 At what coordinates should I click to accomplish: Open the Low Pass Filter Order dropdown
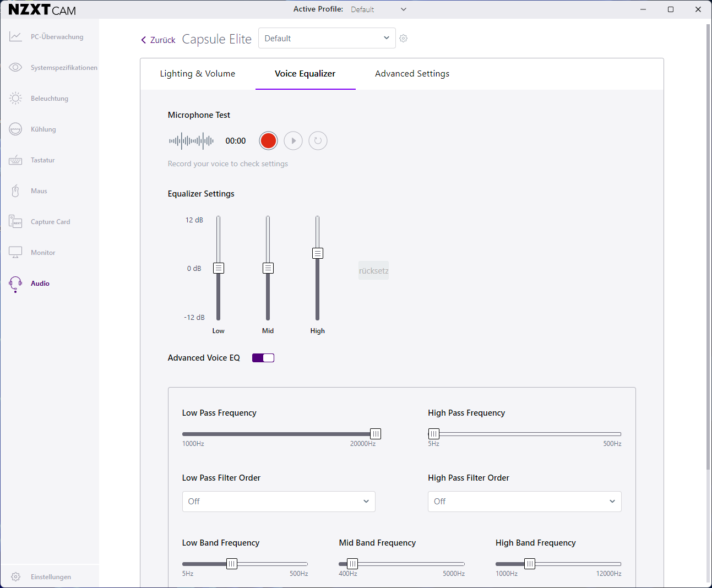click(x=279, y=502)
